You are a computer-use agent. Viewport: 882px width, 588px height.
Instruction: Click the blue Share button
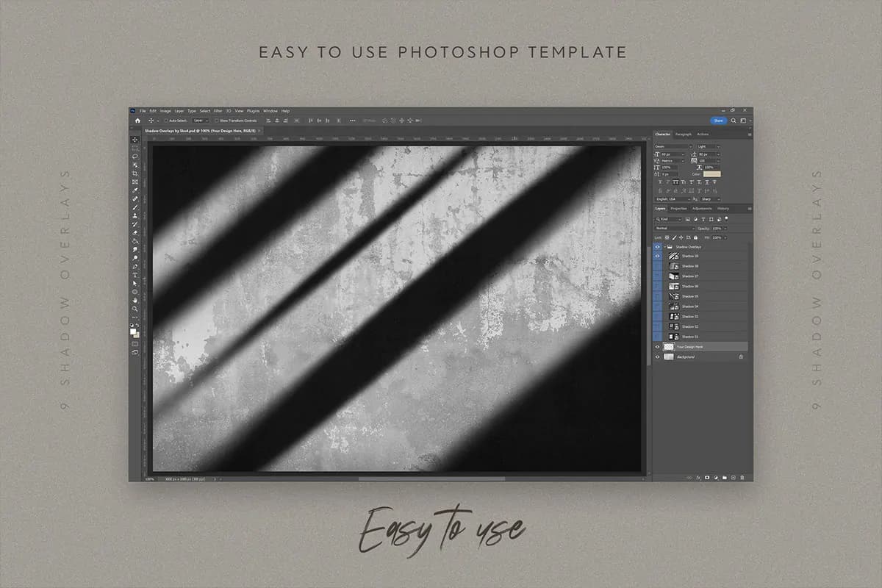click(718, 120)
